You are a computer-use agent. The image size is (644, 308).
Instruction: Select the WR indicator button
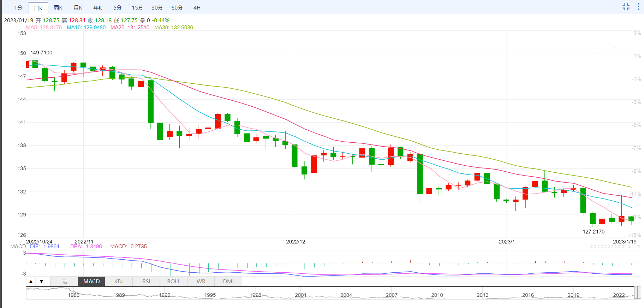pyautogui.click(x=201, y=282)
